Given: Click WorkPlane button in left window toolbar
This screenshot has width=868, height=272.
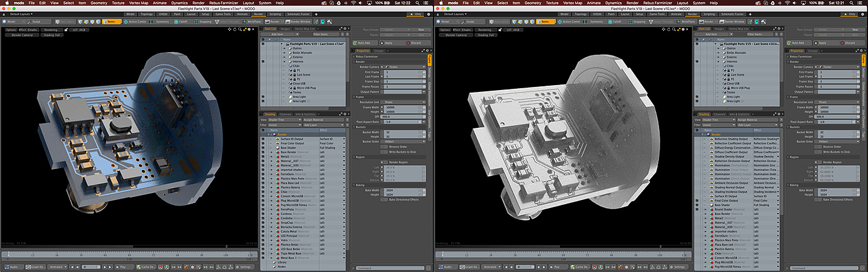Looking at the screenshot, I should [255, 21].
